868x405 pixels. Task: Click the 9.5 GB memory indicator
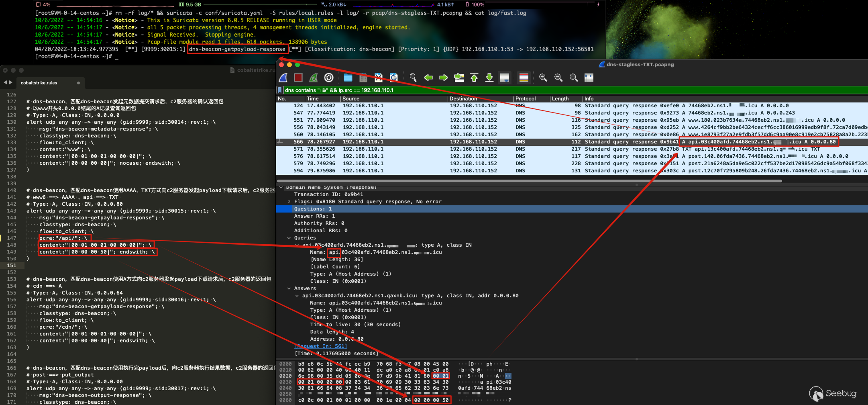(x=190, y=4)
